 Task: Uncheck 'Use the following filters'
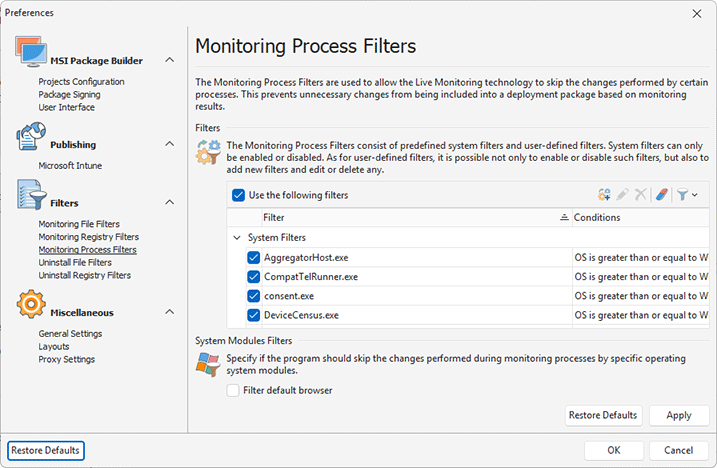pos(238,195)
